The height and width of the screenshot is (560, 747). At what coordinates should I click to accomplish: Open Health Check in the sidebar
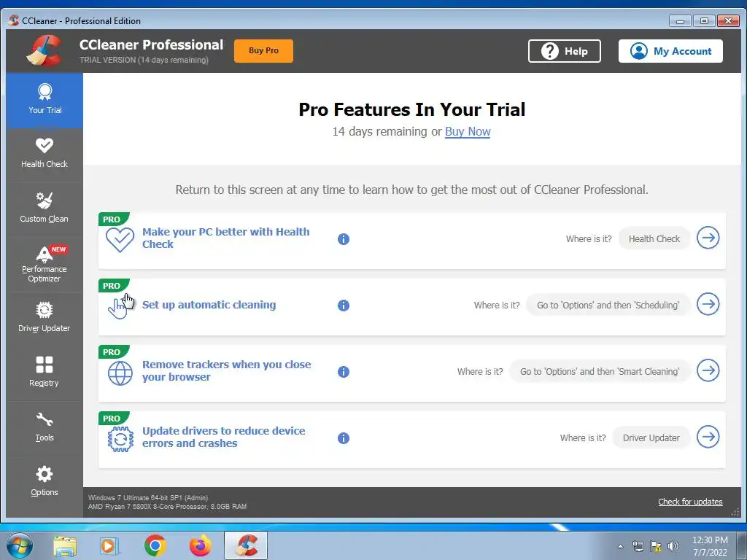click(x=44, y=154)
